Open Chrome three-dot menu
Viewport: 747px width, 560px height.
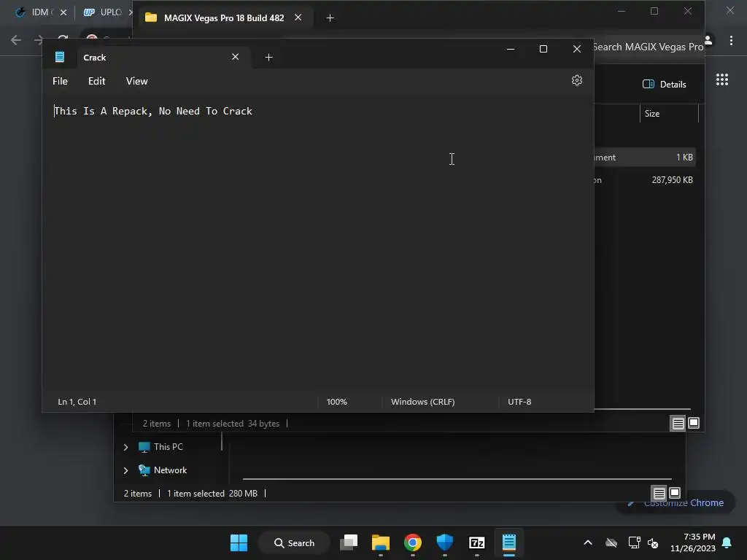[731, 41]
